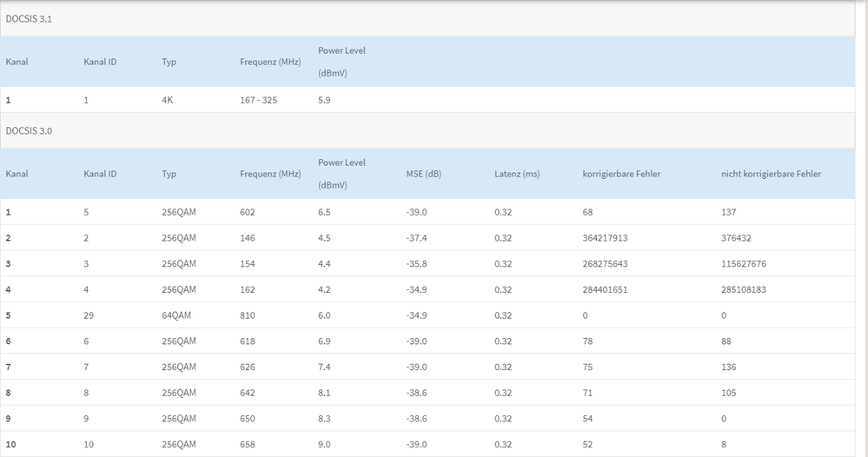Viewport: 868px width, 457px height.
Task: Click the Latenz (ms) column header
Action: (517, 174)
